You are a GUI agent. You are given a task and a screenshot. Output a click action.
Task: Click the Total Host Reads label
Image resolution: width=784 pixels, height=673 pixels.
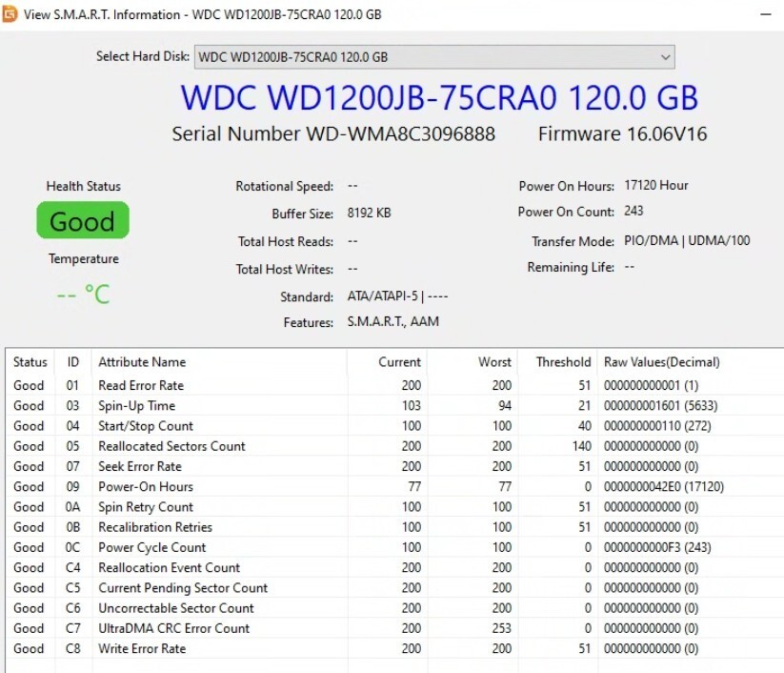(286, 242)
